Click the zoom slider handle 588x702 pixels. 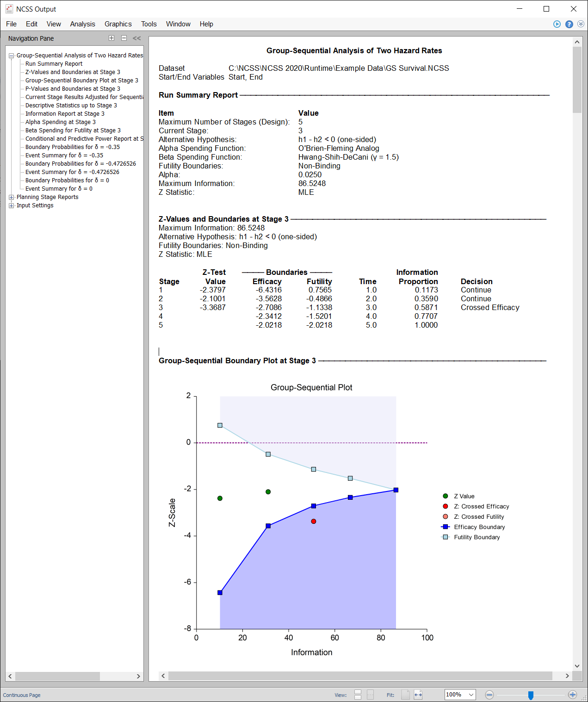pyautogui.click(x=531, y=695)
